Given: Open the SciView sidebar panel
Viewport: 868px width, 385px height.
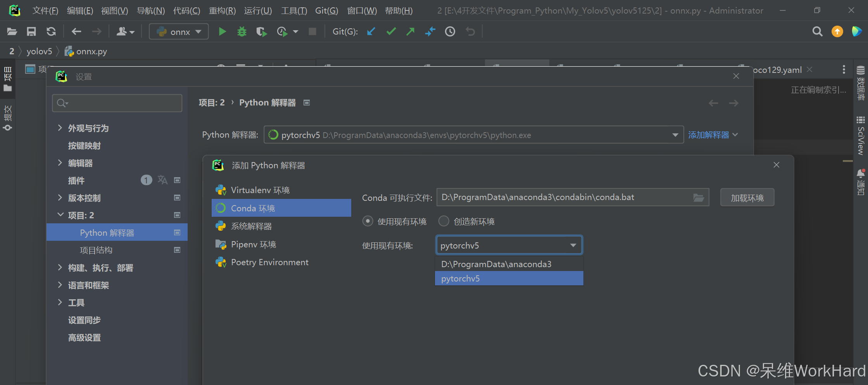Looking at the screenshot, I should pyautogui.click(x=861, y=136).
